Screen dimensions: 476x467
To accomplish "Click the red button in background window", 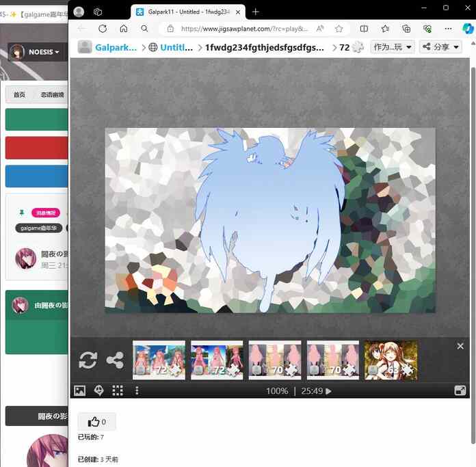I will point(36,148).
